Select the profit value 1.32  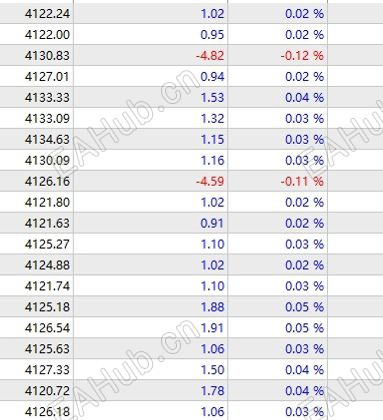click(212, 119)
